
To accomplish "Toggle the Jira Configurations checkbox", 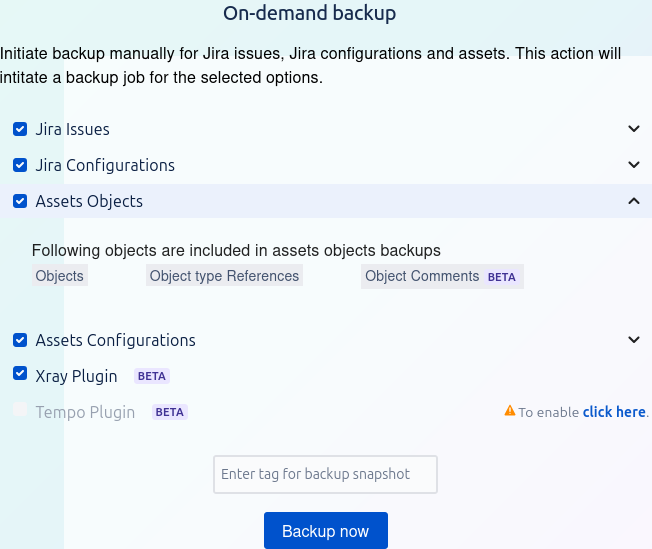I will point(20,165).
